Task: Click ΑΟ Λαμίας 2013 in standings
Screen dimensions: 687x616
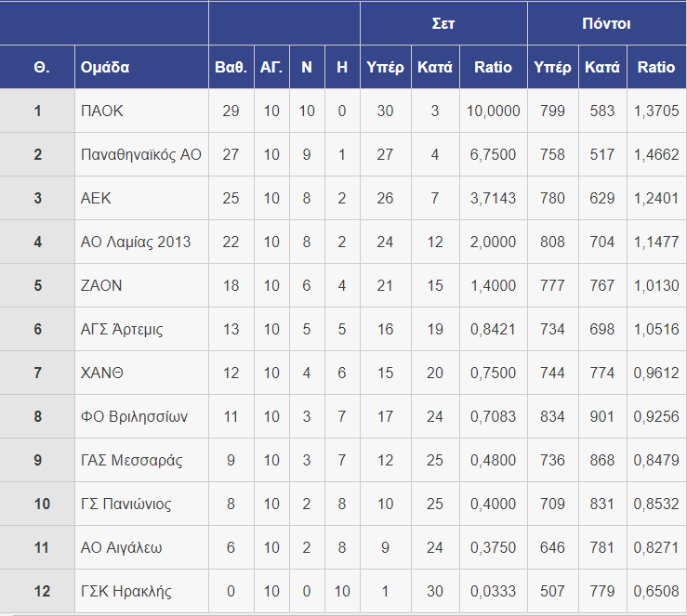Action: point(136,242)
